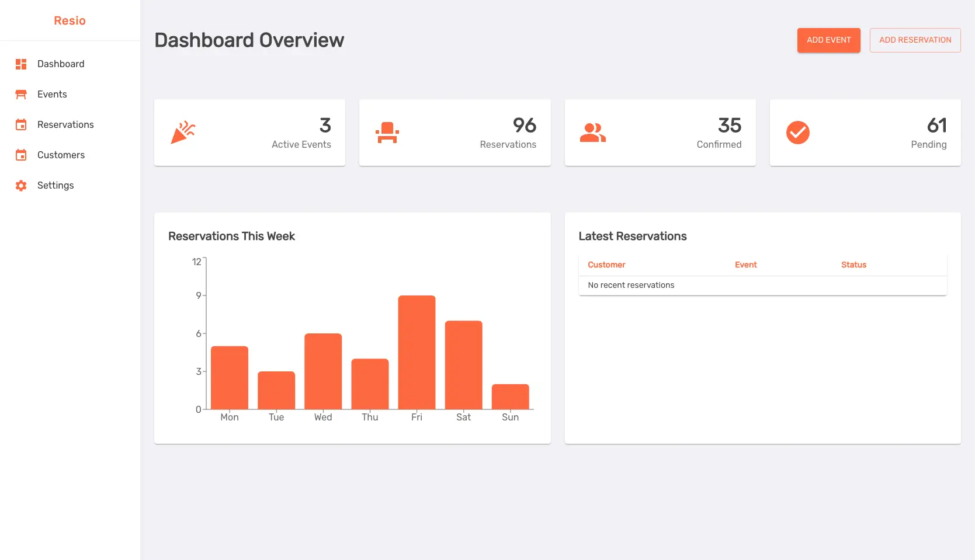Click the party popper Active Events icon
This screenshot has height=560, width=975.
click(183, 133)
